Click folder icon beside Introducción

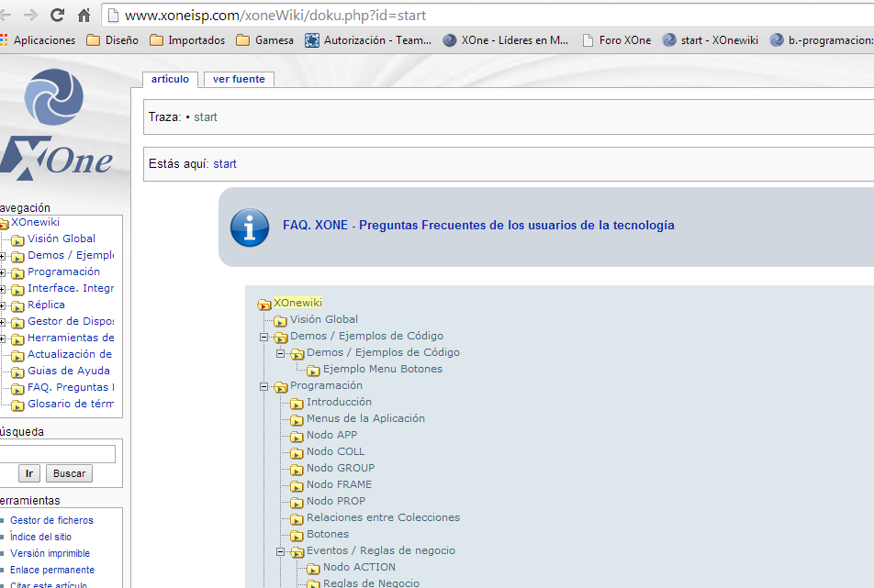tap(297, 404)
